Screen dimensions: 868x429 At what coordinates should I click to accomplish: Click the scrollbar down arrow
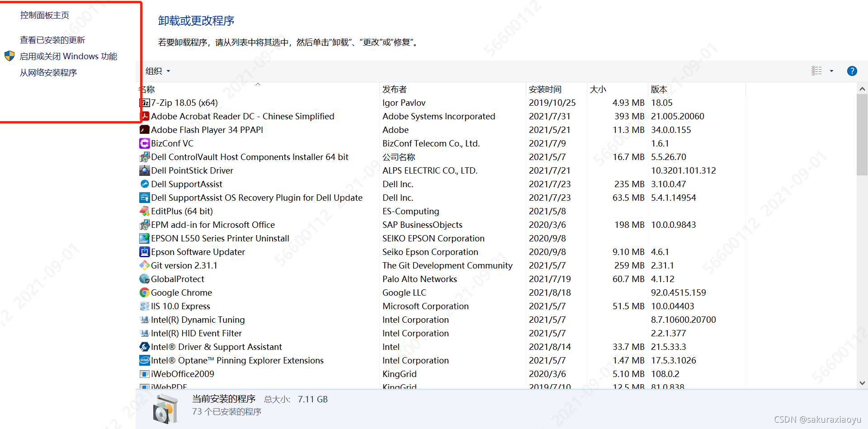pyautogui.click(x=862, y=383)
